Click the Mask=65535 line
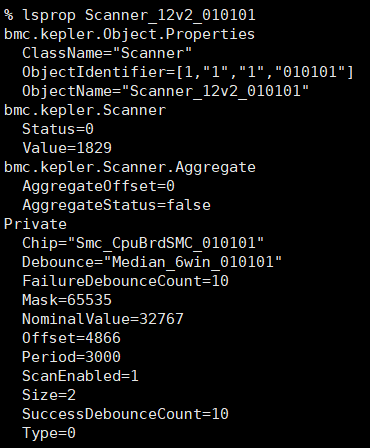This screenshot has height=448, width=370. pos(67,300)
